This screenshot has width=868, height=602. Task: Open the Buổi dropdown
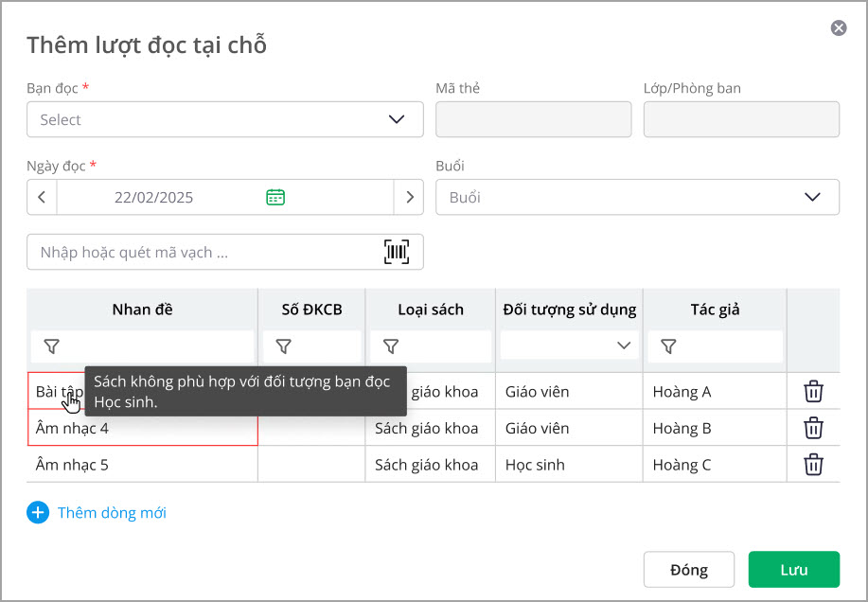811,197
